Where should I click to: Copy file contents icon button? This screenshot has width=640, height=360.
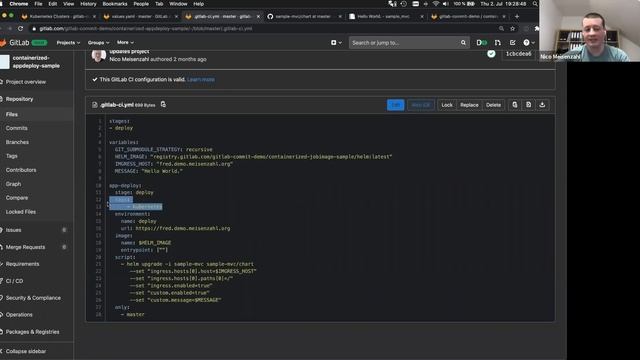point(515,105)
